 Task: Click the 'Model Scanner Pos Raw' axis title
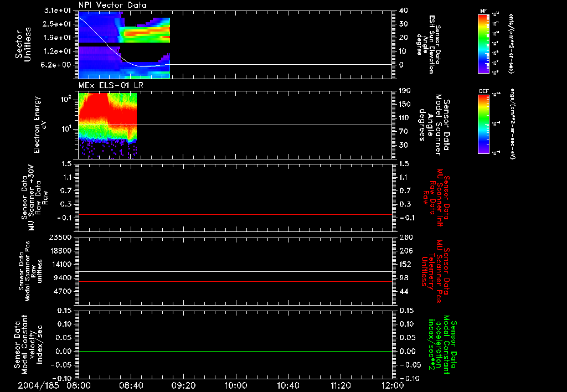[x=31, y=271]
